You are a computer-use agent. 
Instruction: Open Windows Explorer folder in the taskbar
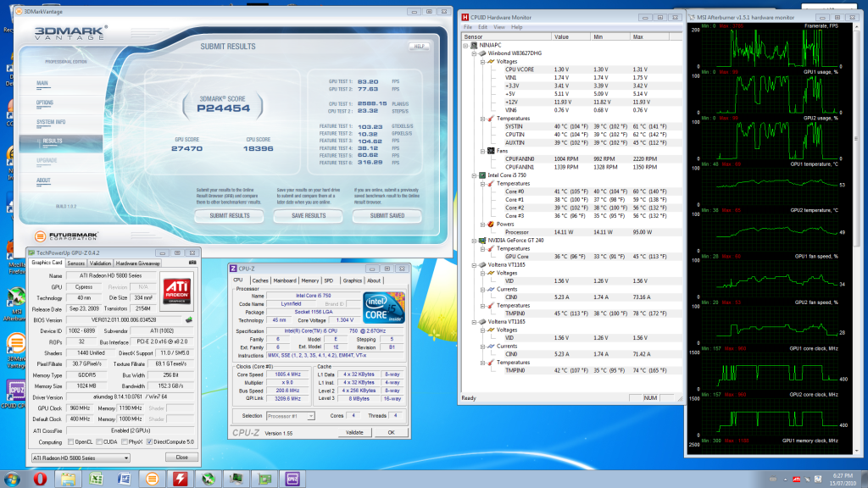pyautogui.click(x=68, y=479)
